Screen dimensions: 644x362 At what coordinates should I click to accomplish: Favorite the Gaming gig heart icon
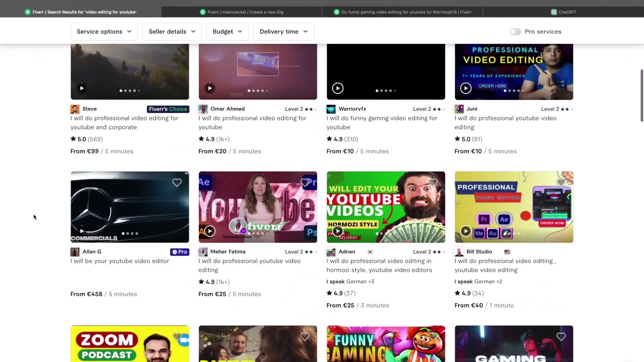pos(561,337)
